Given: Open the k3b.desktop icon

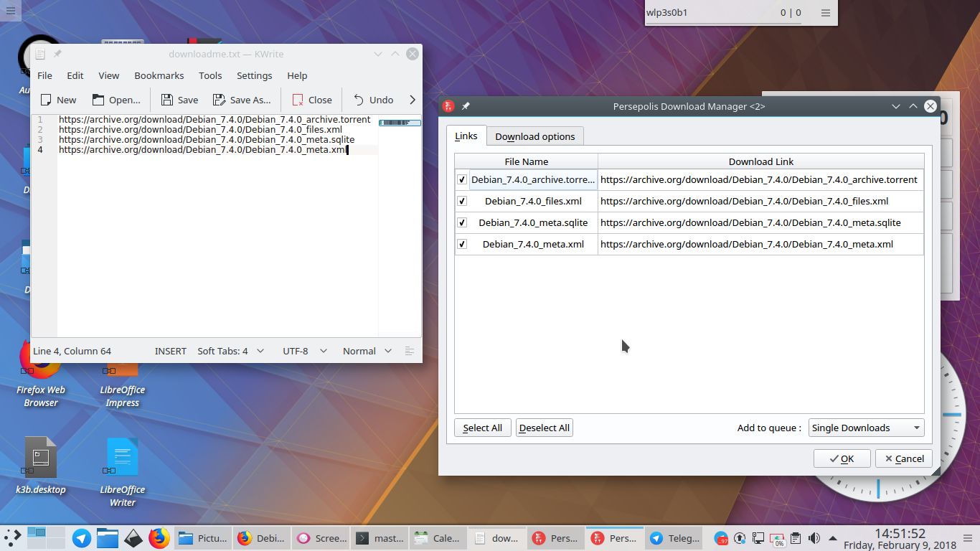Looking at the screenshot, I should 41,466.
